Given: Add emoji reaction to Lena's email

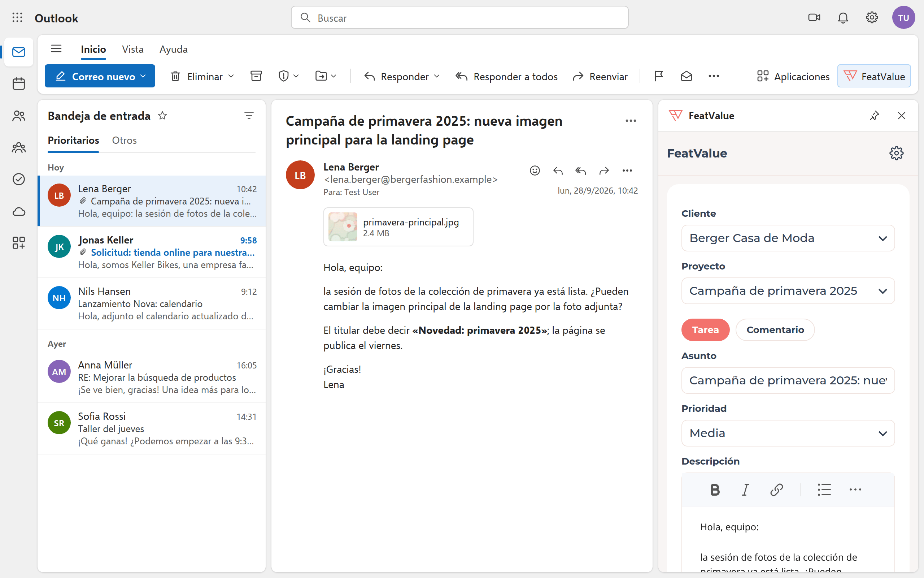Looking at the screenshot, I should [x=535, y=171].
